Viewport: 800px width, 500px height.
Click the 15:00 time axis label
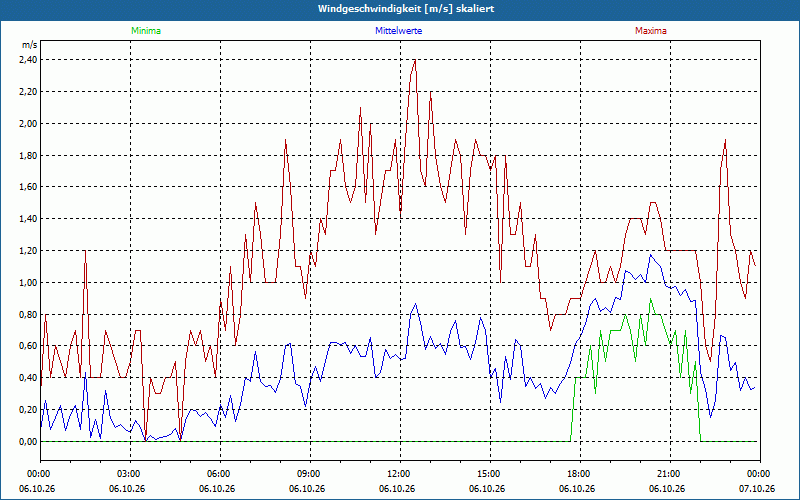click(x=490, y=474)
